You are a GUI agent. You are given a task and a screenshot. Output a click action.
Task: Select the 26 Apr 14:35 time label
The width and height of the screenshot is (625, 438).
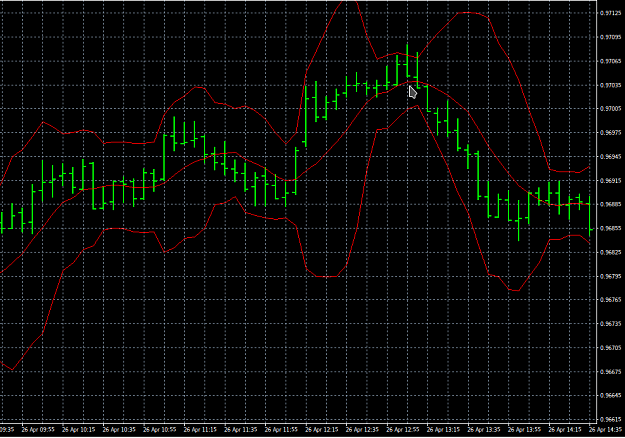607,430
